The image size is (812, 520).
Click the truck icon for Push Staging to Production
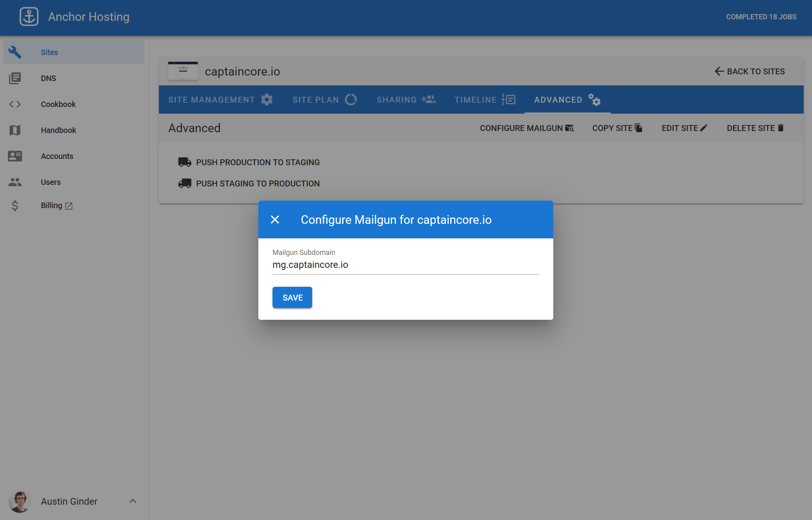click(185, 183)
